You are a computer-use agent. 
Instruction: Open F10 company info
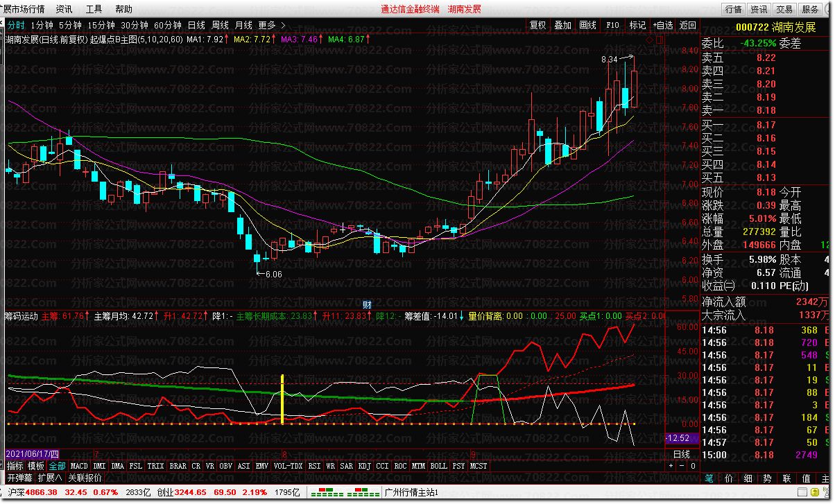click(612, 25)
